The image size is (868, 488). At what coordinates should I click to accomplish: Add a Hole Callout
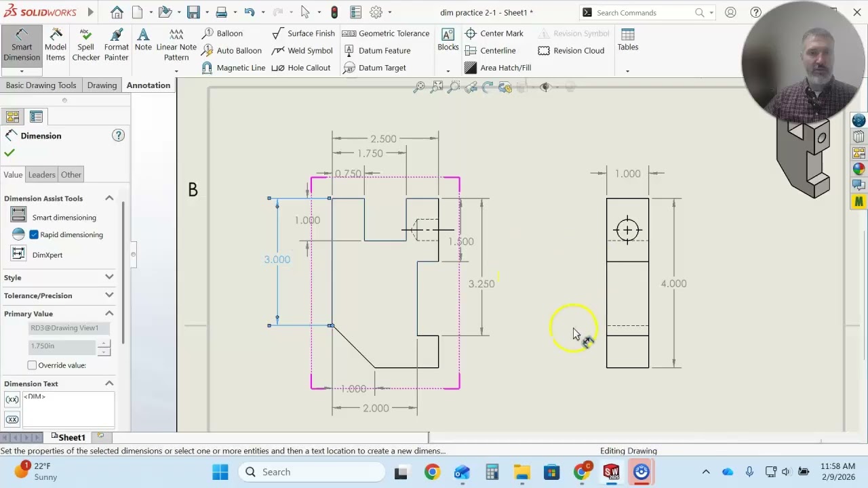pos(301,68)
